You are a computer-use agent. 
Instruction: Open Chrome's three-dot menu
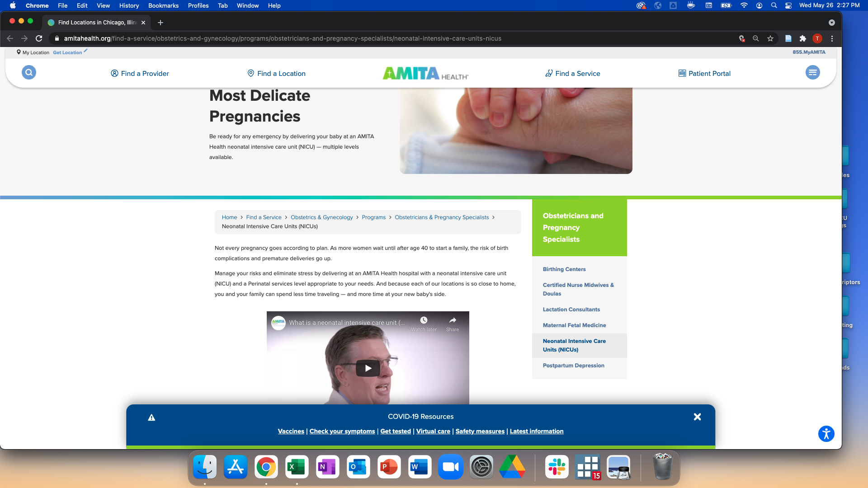tap(832, 38)
